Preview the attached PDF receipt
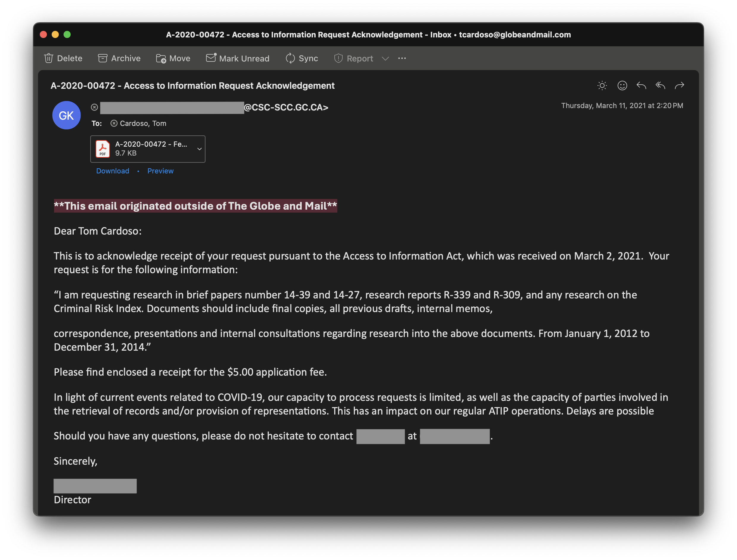Screen dimensions: 737x560 [x=160, y=171]
